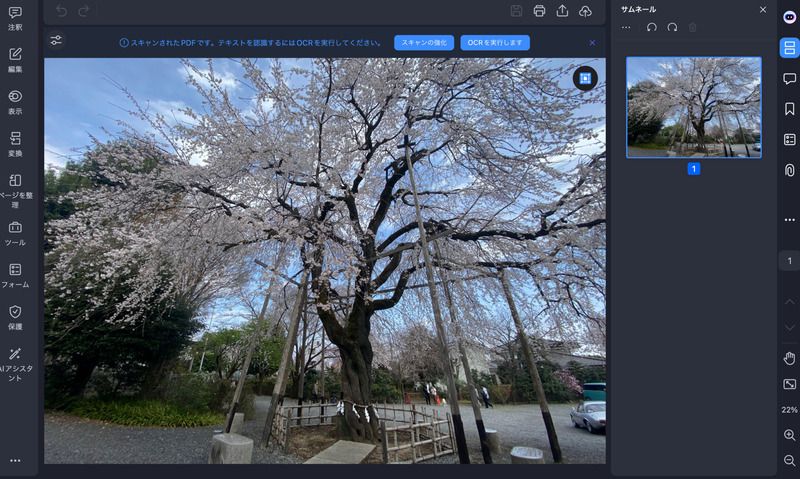Open the AI robot assistant icon
The image size is (800, 479).
point(789,17)
